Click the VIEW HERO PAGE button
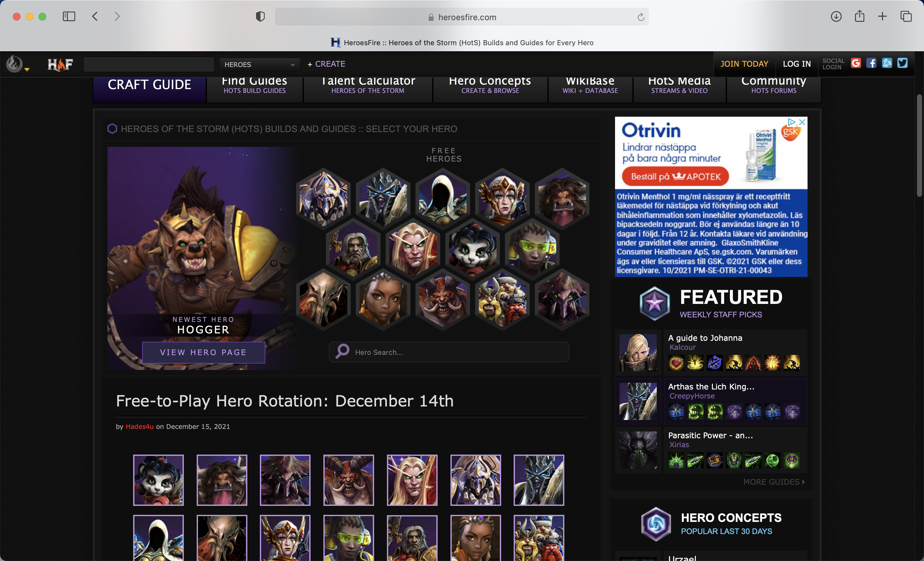The width and height of the screenshot is (924, 561). pos(203,352)
